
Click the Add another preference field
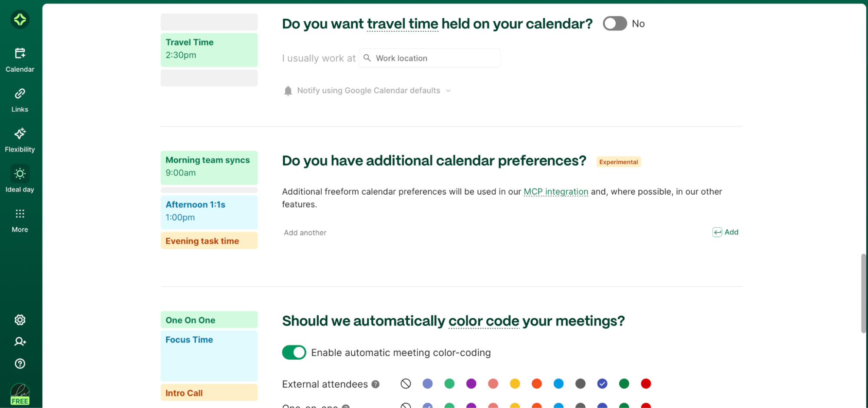[x=305, y=232]
